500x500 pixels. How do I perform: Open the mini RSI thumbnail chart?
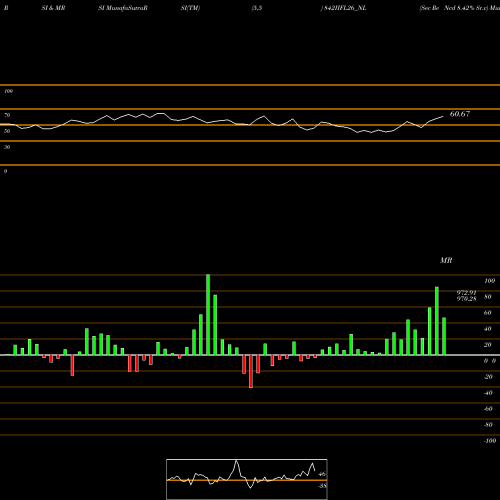(247, 479)
